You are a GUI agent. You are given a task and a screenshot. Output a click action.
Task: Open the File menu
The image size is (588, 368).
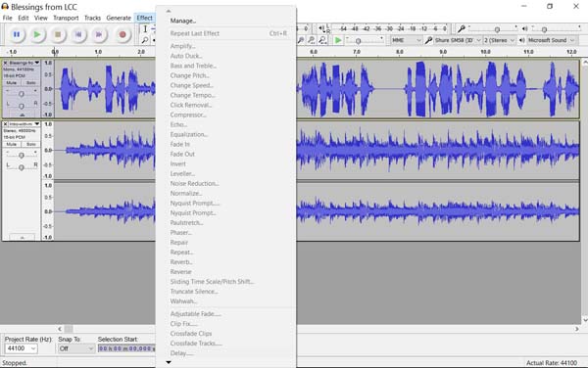coord(7,18)
